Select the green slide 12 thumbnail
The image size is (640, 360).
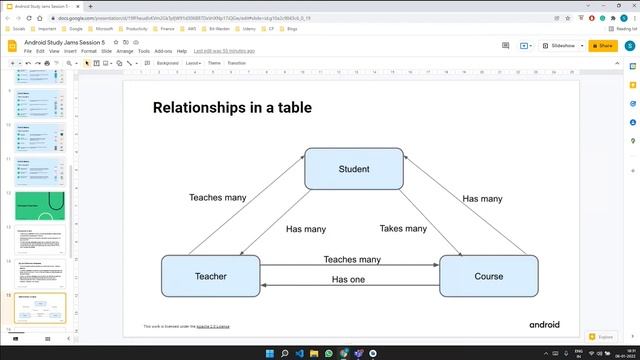coord(40,206)
